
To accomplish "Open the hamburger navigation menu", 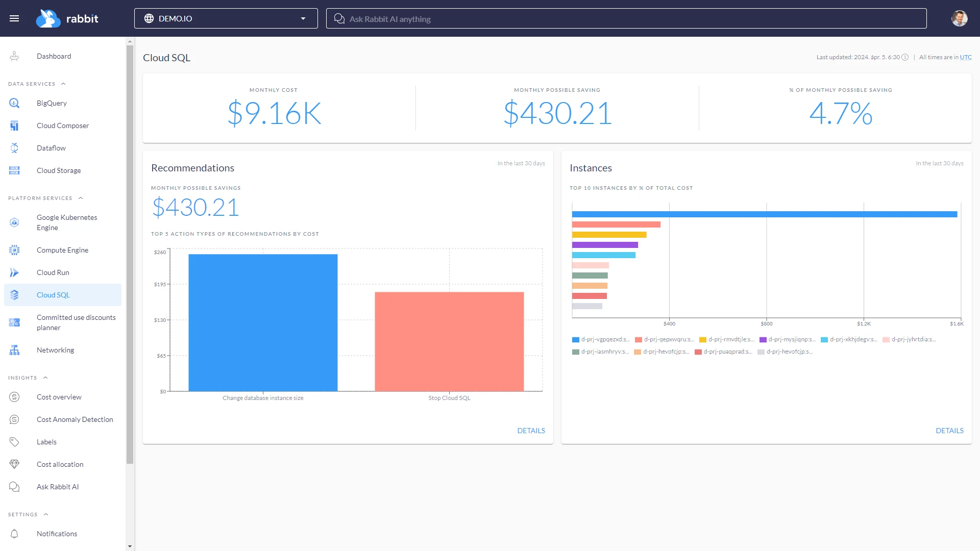I will 15,18.
